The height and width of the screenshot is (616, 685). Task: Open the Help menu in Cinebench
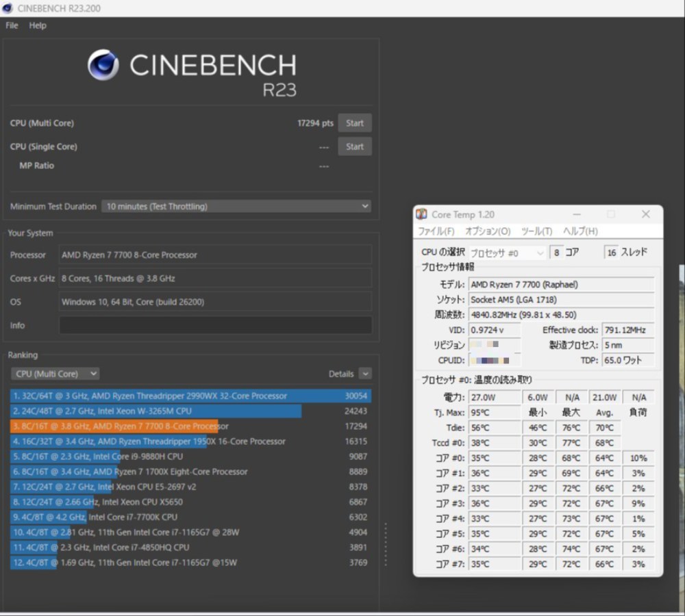pos(38,25)
